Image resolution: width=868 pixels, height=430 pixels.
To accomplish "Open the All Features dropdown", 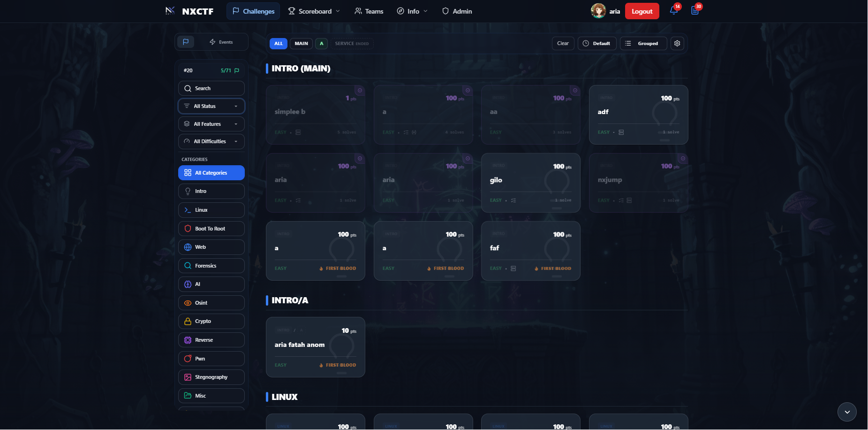I will click(211, 124).
